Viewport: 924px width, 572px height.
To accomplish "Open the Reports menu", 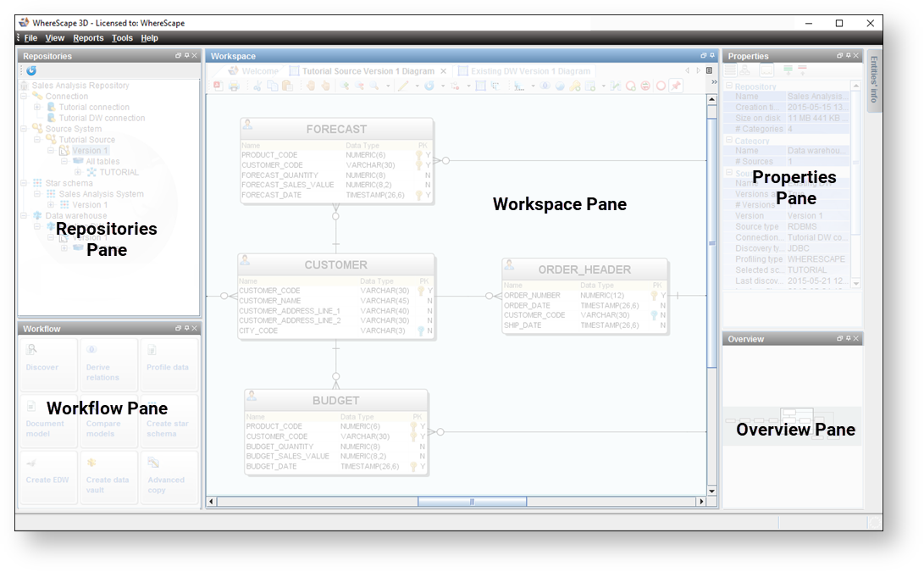I will click(88, 38).
